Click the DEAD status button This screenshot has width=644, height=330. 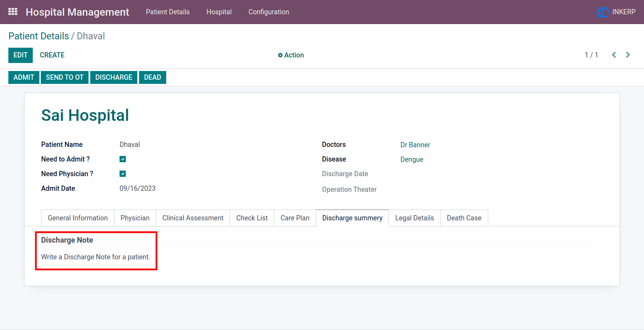[x=153, y=77]
